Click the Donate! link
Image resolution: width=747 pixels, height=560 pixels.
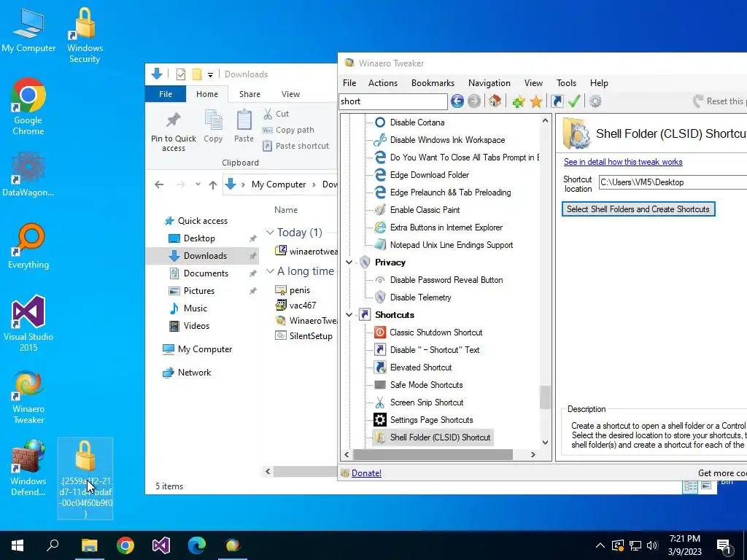(366, 472)
